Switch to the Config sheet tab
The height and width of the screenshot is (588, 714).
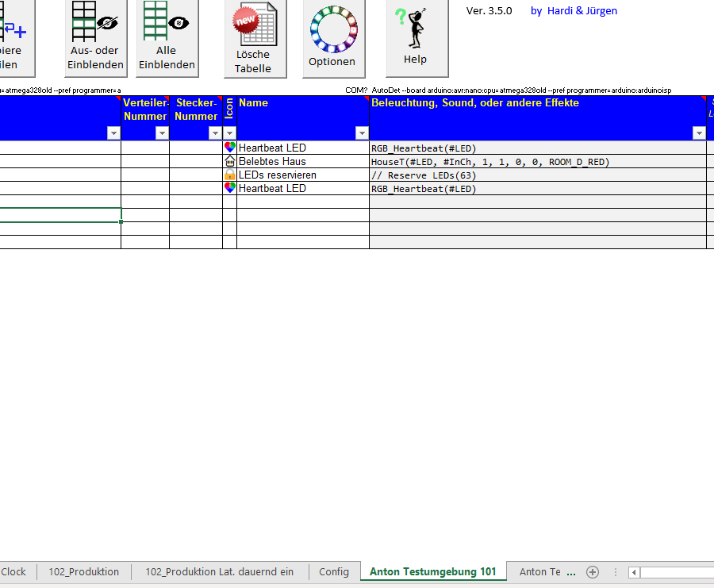[334, 572]
